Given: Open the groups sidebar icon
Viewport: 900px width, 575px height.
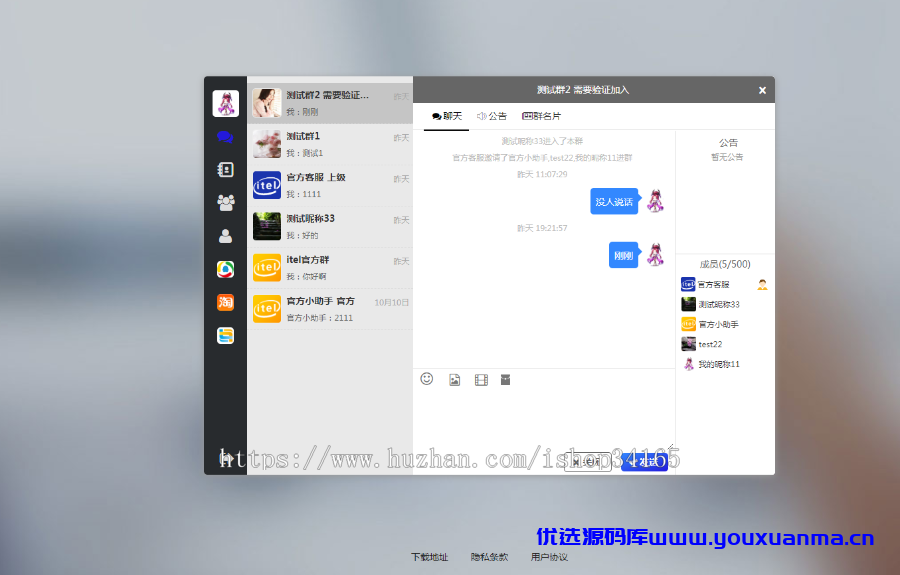Looking at the screenshot, I should point(226,203).
